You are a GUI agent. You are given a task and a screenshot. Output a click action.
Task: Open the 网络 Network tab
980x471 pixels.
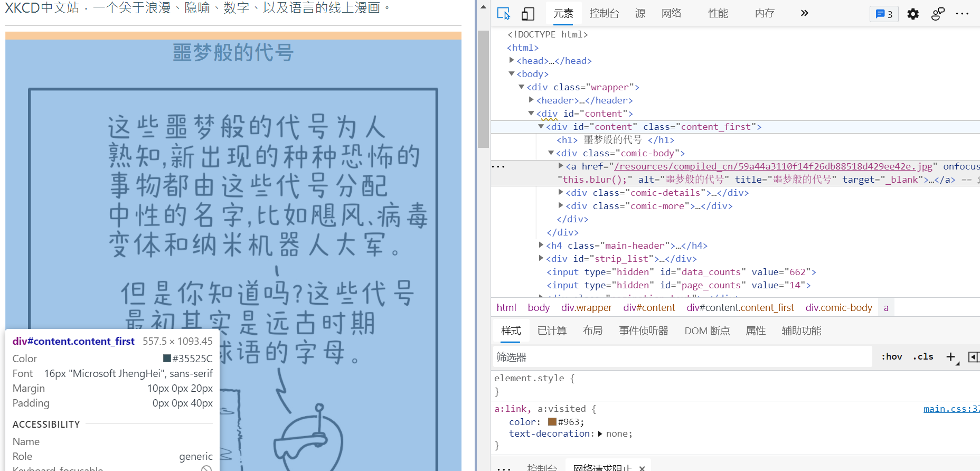point(672,14)
